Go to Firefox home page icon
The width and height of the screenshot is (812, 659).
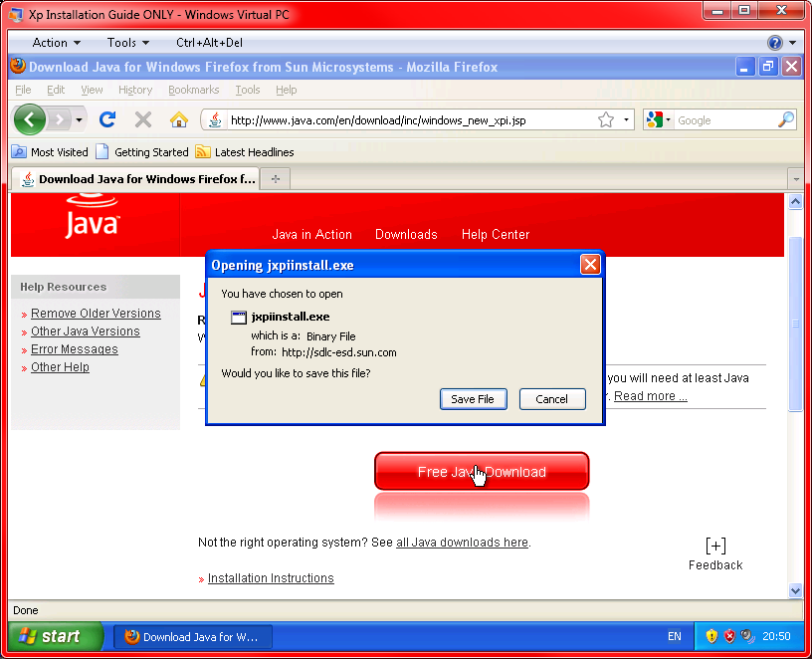click(x=179, y=120)
